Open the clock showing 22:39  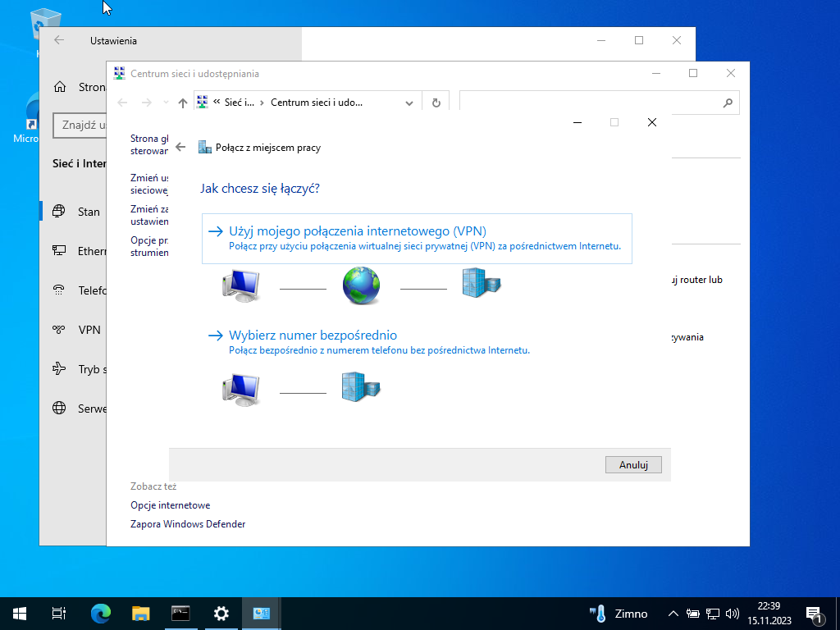[769, 614]
